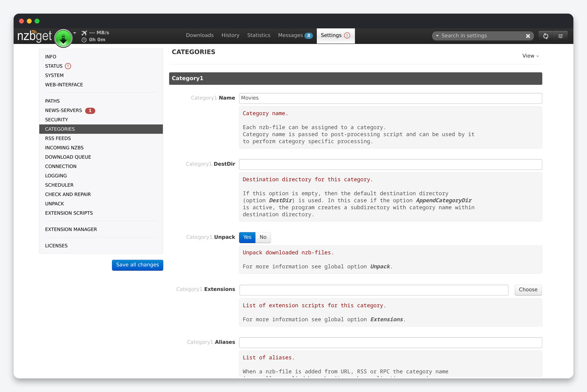Screen dimensions: 587x392
Task: Click the '--- MB/s' speed text
Action: pos(99,33)
